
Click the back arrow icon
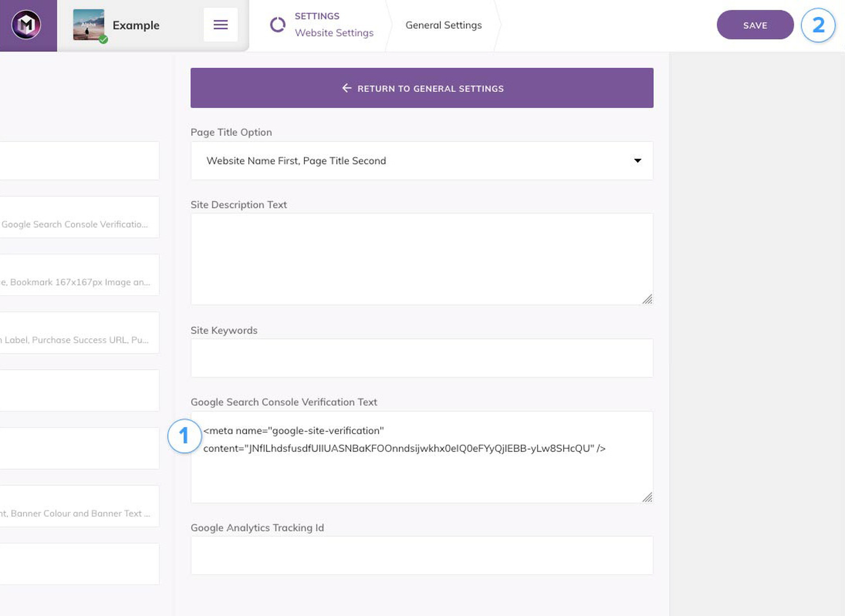coord(347,88)
